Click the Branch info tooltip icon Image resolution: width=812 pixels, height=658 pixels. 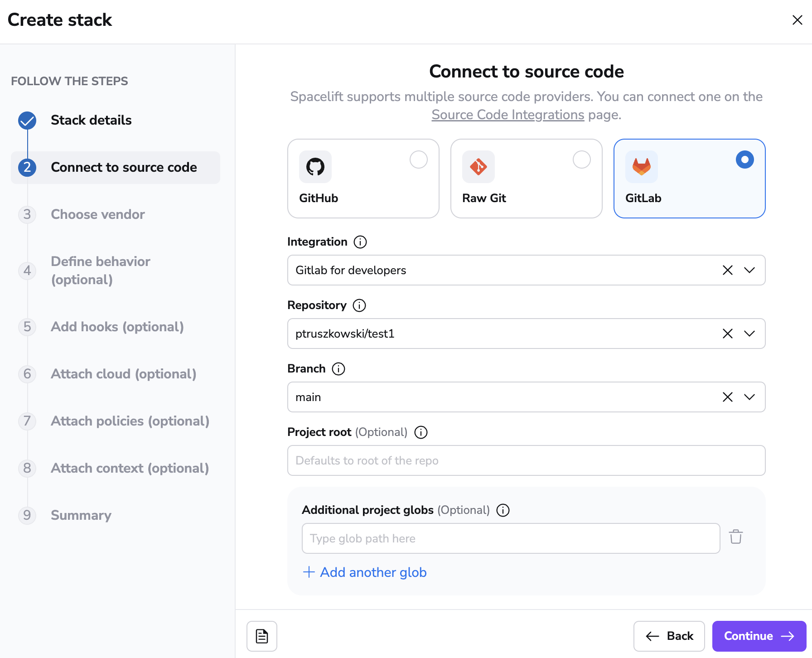[x=338, y=369]
